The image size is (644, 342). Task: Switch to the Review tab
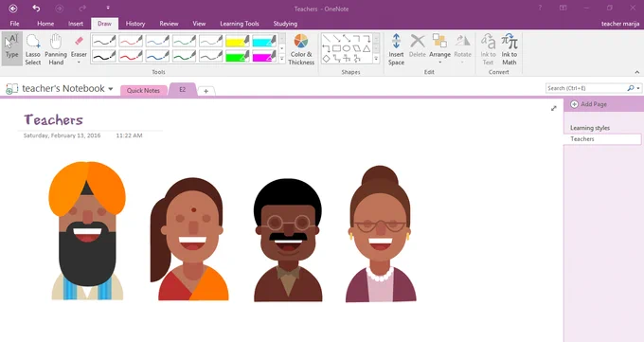pos(170,24)
